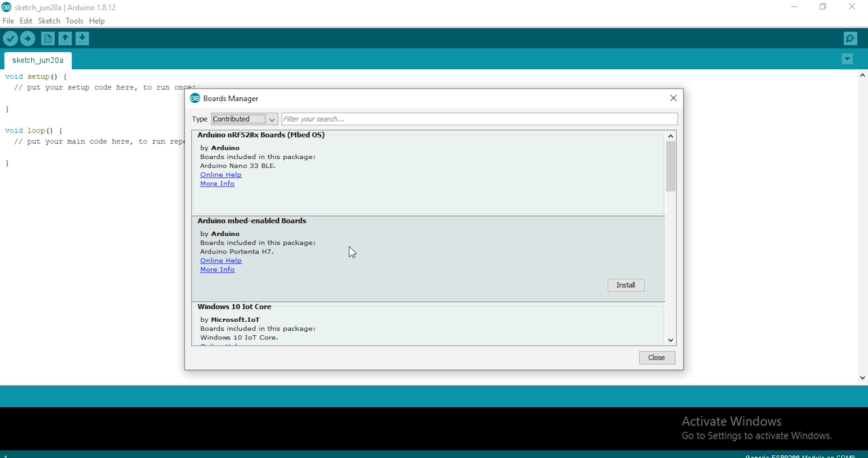
Task: Open More Info for Arduino mbed-enabled Boards
Action: coord(217,269)
